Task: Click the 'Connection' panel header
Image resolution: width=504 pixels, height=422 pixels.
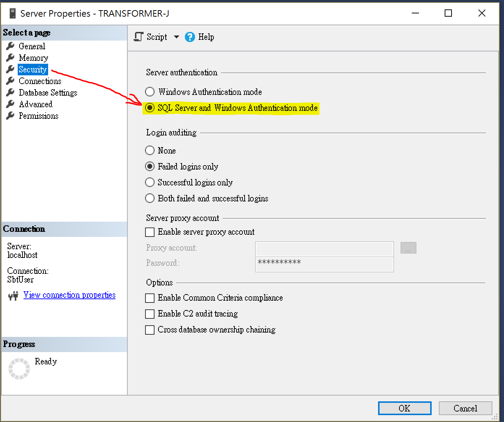Action: tap(24, 229)
